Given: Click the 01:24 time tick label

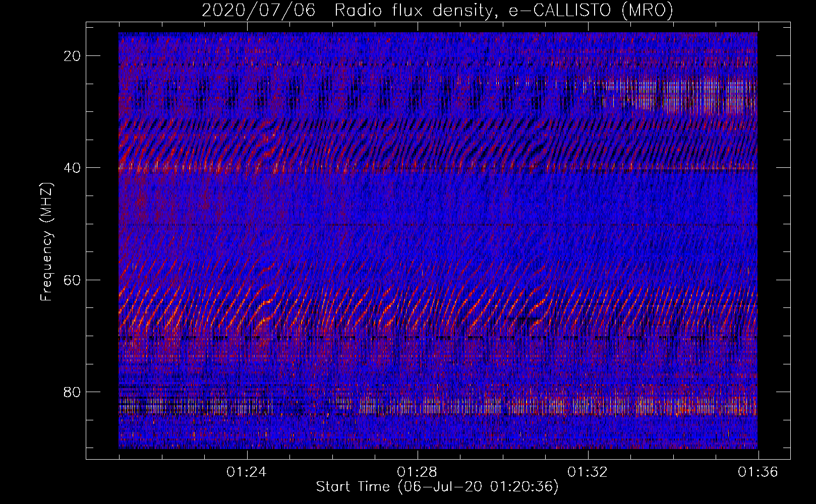Looking at the screenshot, I should click(246, 472).
